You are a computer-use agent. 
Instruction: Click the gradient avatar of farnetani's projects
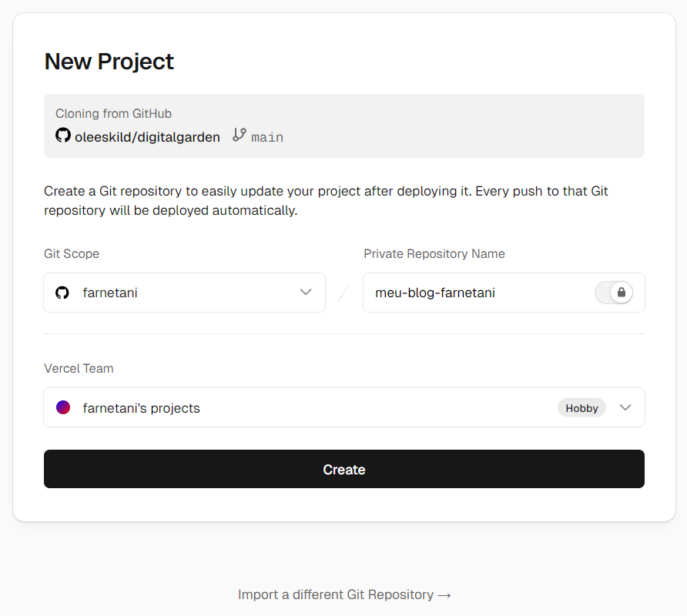click(63, 407)
